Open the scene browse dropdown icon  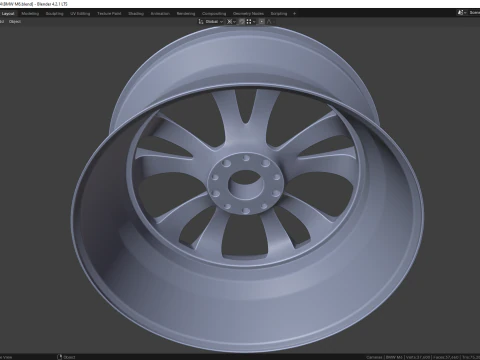click(462, 13)
